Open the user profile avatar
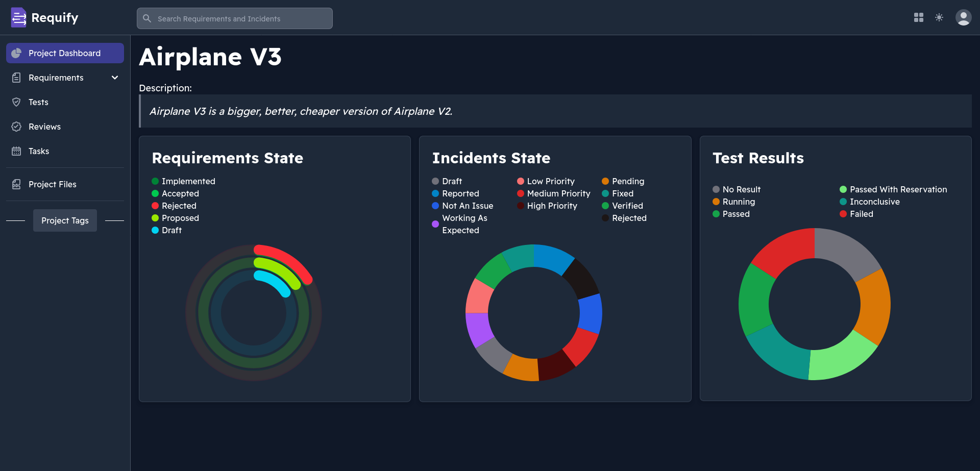The image size is (980, 471). pyautogui.click(x=963, y=18)
